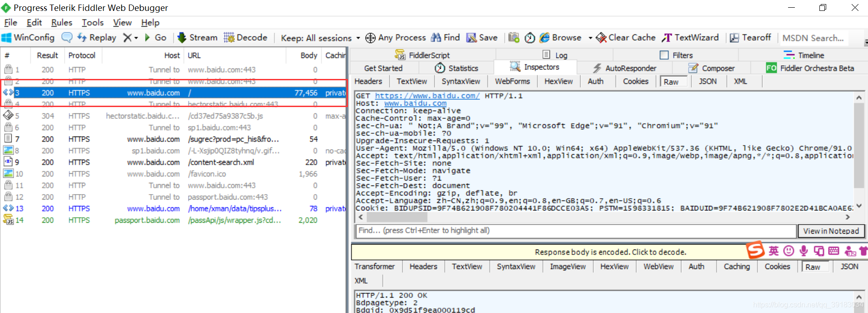Screen dimensions: 868x313
Task: Click www.baidu.com Host link
Action: pyautogui.click(x=415, y=103)
